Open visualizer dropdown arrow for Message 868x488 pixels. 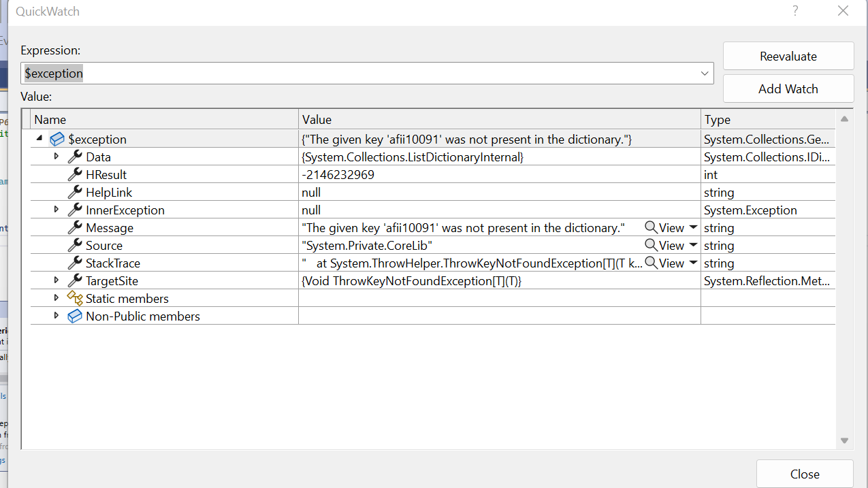tap(694, 228)
